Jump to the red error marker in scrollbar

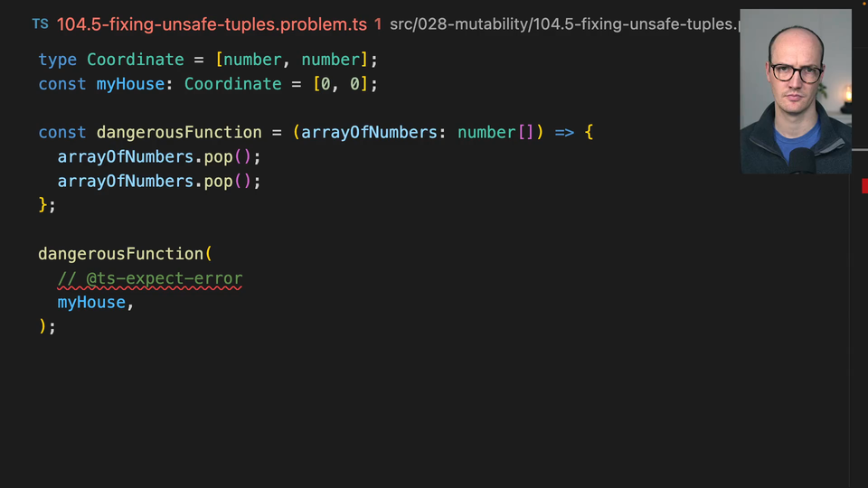(x=864, y=185)
